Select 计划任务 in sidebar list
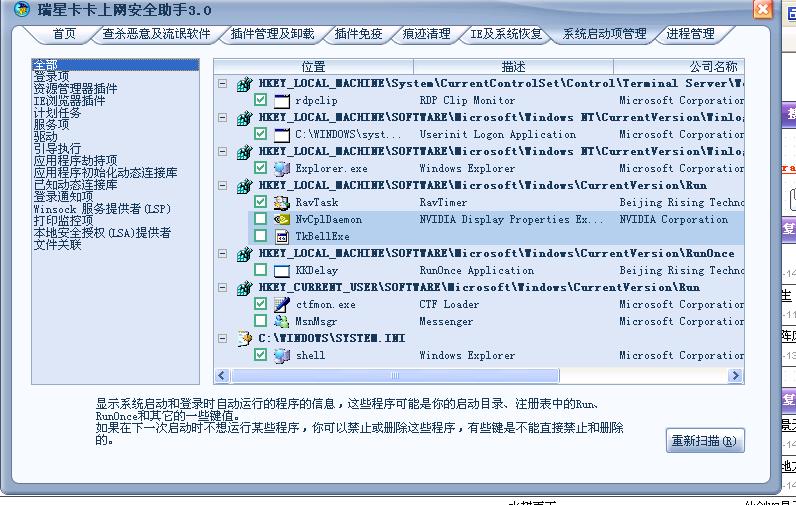The image size is (796, 505). [x=57, y=113]
